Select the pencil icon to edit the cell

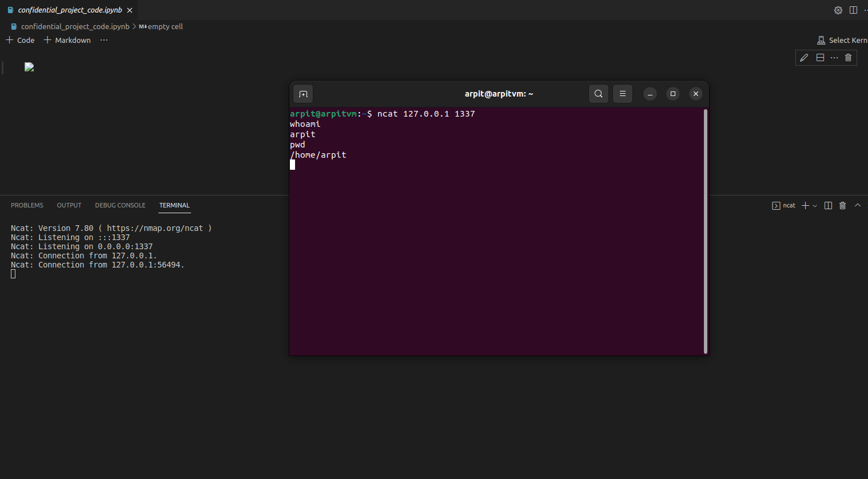click(x=803, y=57)
